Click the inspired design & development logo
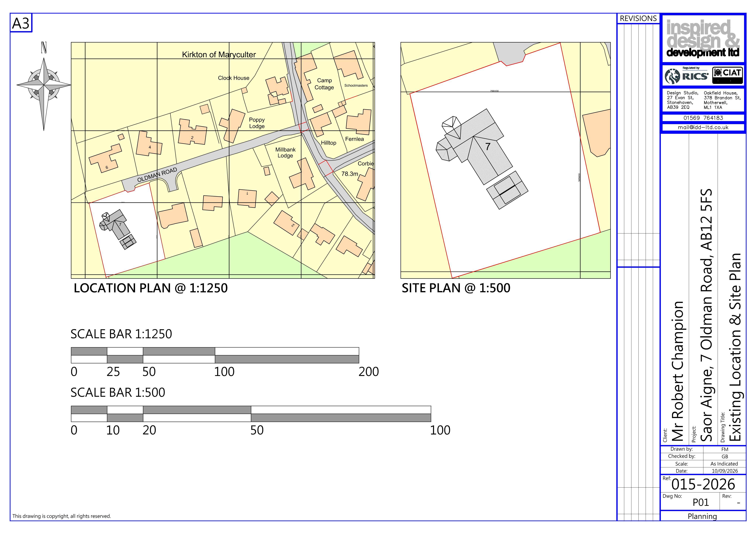This screenshot has height=534, width=756. pyautogui.click(x=703, y=39)
